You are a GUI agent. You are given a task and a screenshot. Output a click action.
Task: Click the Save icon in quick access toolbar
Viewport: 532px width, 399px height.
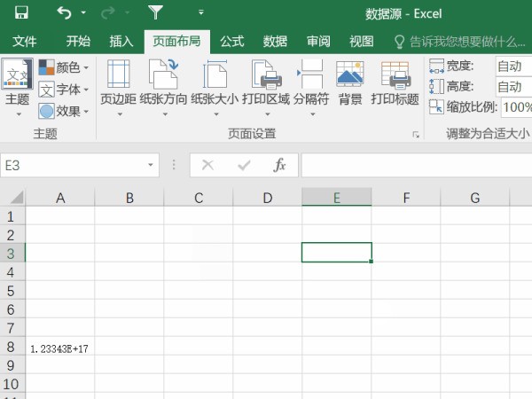click(x=21, y=12)
